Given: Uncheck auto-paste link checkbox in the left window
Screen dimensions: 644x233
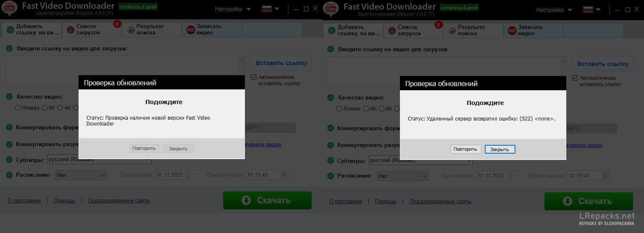Looking at the screenshot, I should click(253, 77).
